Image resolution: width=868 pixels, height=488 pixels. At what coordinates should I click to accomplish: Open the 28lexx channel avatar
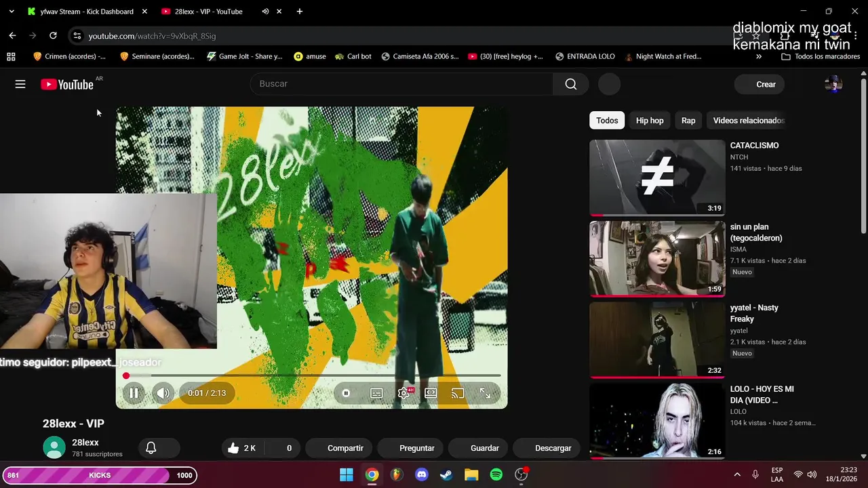[54, 448]
